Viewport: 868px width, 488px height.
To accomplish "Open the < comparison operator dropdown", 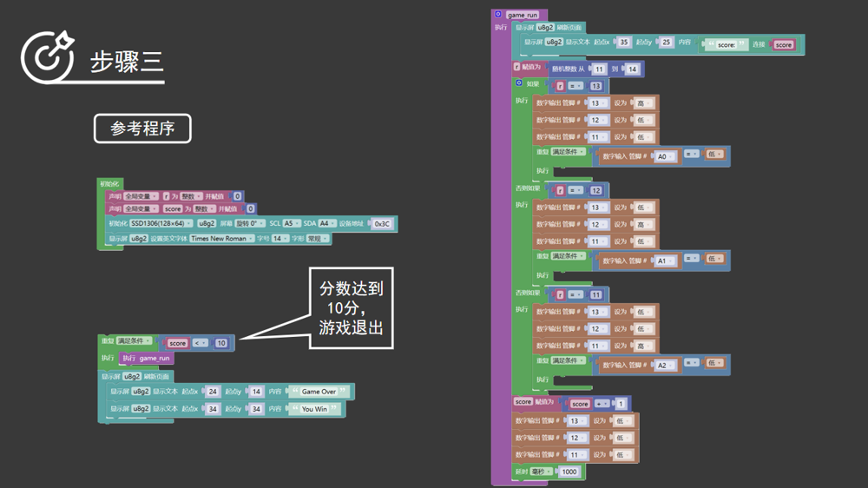I will click(x=200, y=344).
